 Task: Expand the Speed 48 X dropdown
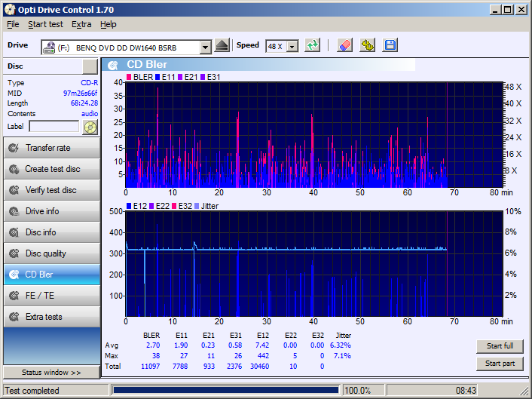pyautogui.click(x=292, y=46)
